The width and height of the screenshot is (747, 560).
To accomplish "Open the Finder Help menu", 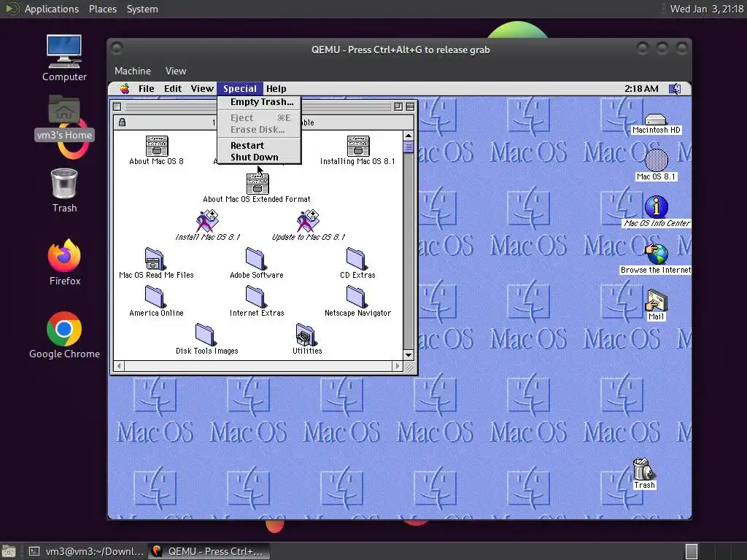I will coord(276,88).
